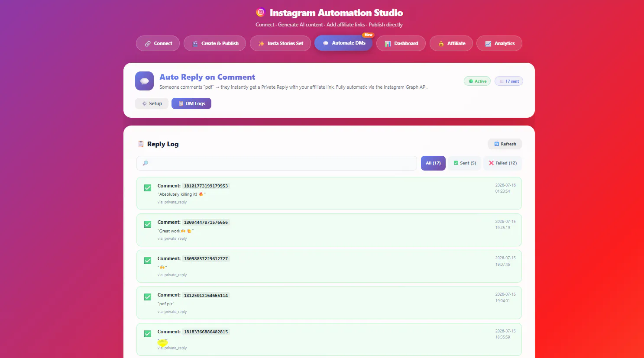Click the Reply Log heading
644x358 pixels.
[163, 144]
